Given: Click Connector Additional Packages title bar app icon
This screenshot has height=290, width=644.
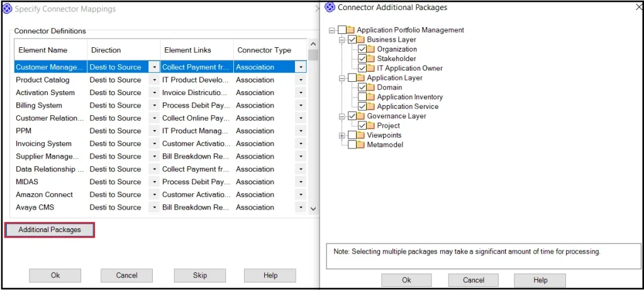Looking at the screenshot, I should [330, 8].
